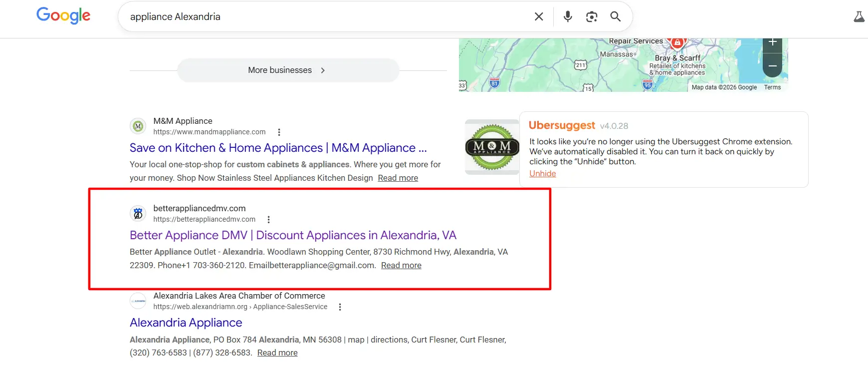Click Unhide in Ubersuggest panel

pos(542,173)
